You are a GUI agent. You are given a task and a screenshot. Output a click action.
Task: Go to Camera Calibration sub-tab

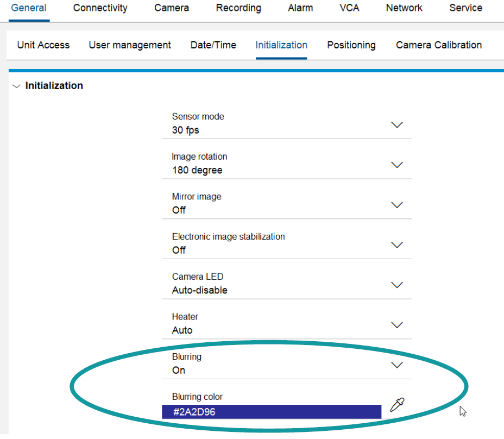439,45
